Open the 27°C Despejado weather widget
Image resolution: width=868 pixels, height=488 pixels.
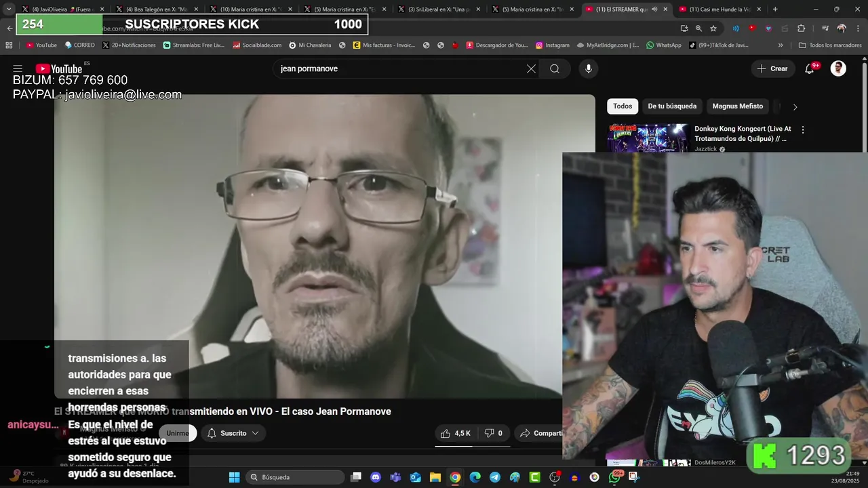tap(27, 477)
